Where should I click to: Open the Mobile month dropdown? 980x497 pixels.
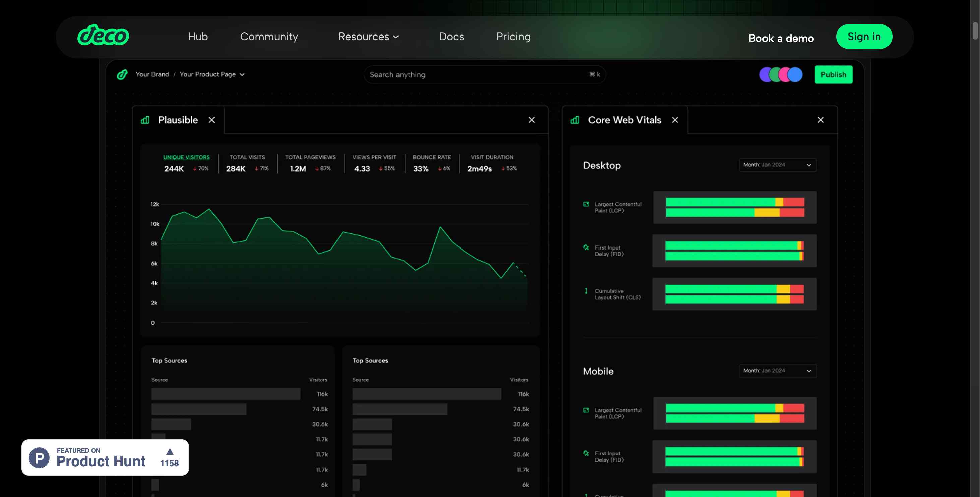click(778, 371)
